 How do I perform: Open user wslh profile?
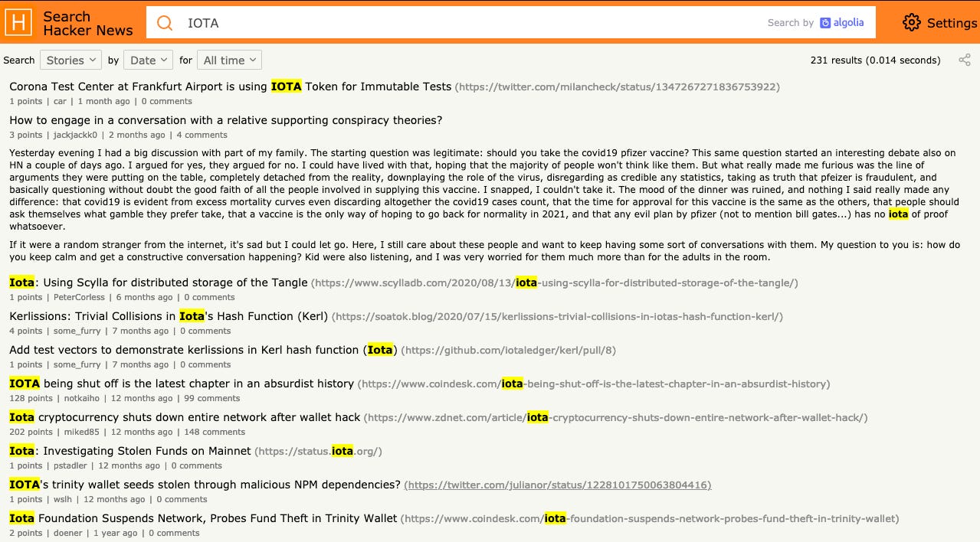(x=63, y=499)
